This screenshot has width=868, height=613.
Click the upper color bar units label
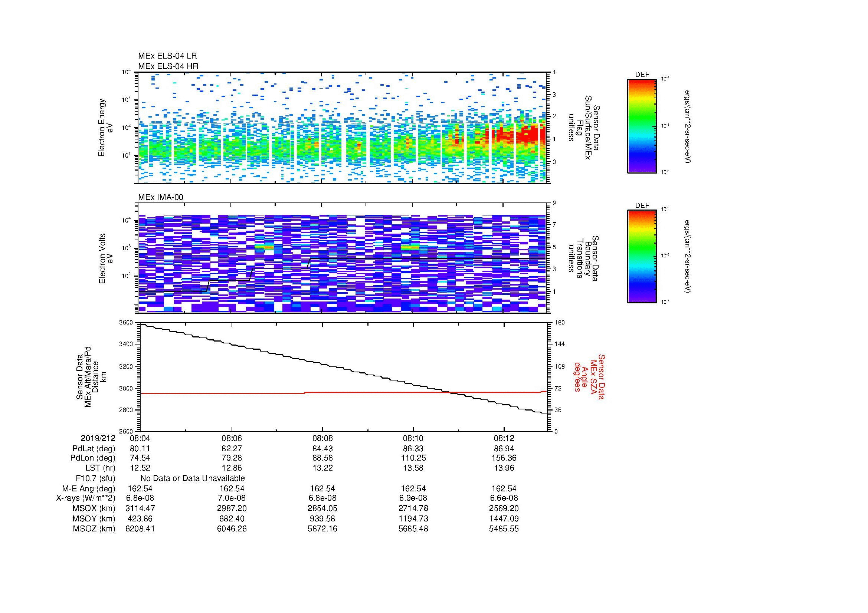[x=688, y=126]
